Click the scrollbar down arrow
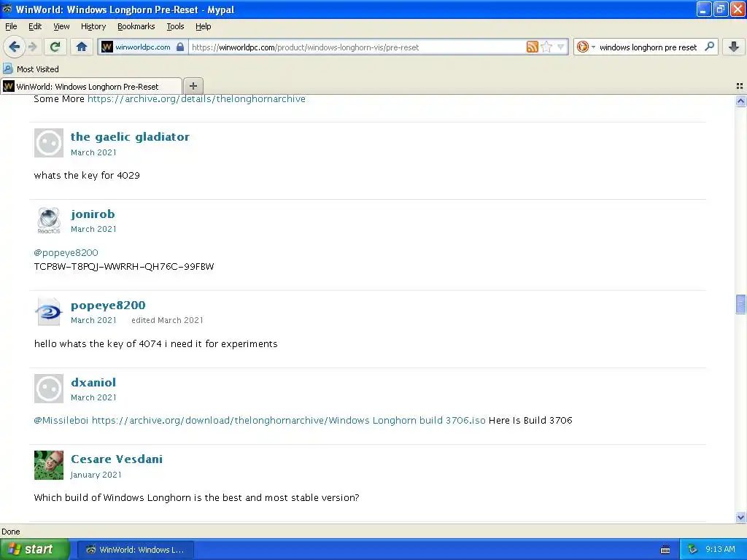The width and height of the screenshot is (747, 560). pyautogui.click(x=740, y=517)
